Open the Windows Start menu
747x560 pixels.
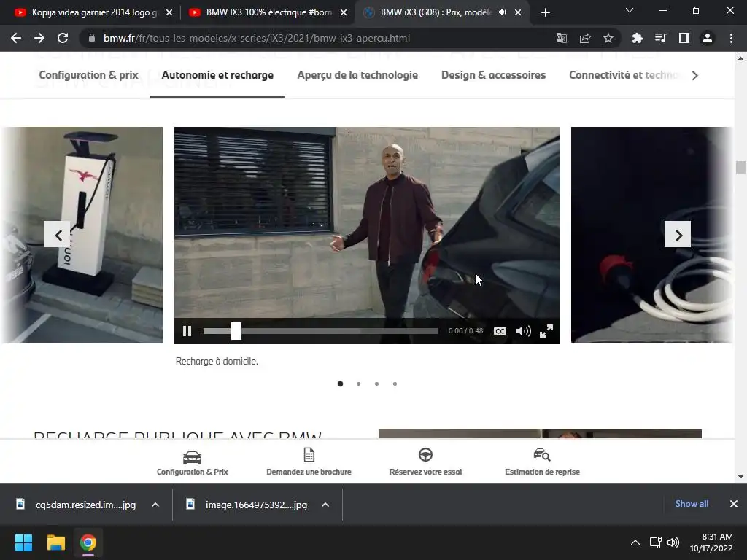[23, 542]
